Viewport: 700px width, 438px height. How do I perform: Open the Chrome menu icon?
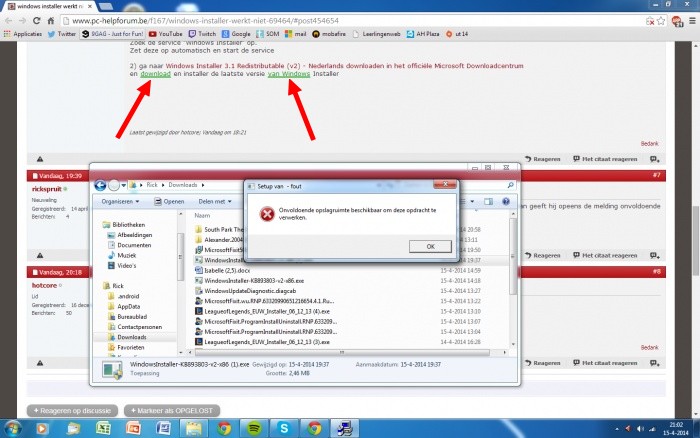pyautogui.click(x=689, y=19)
